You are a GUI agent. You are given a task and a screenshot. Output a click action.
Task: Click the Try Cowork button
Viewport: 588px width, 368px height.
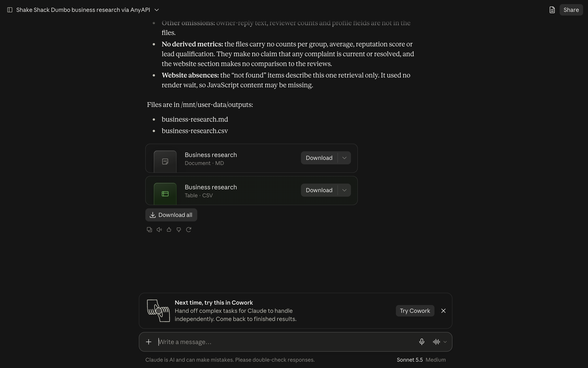click(415, 311)
